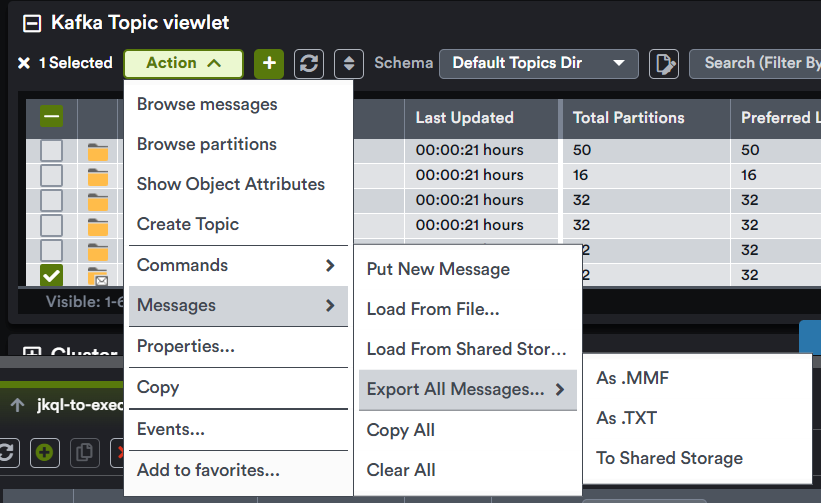Choose Add to favorites...
The height and width of the screenshot is (503, 821).
[238, 471]
